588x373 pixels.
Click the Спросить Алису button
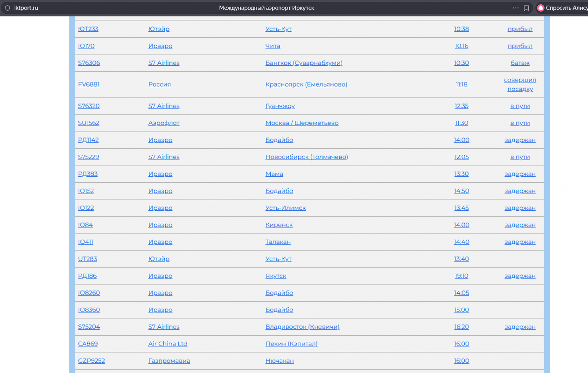pyautogui.click(x=562, y=8)
